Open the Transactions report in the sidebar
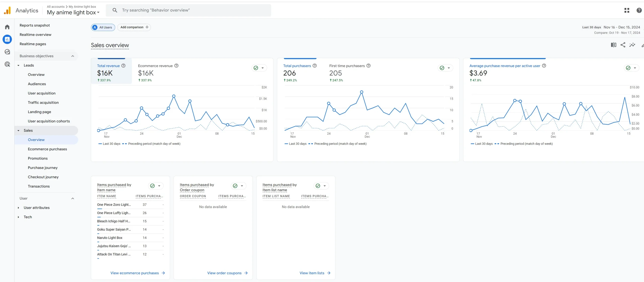 tap(38, 186)
